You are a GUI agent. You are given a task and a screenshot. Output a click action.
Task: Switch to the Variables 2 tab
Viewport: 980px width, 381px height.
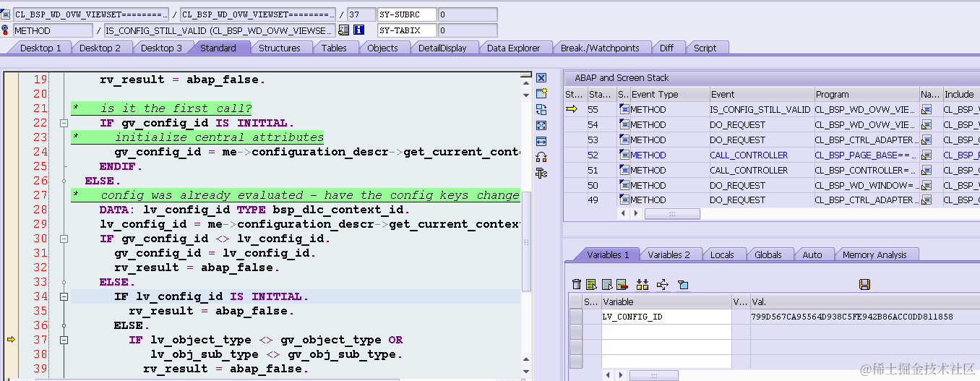pyautogui.click(x=669, y=254)
